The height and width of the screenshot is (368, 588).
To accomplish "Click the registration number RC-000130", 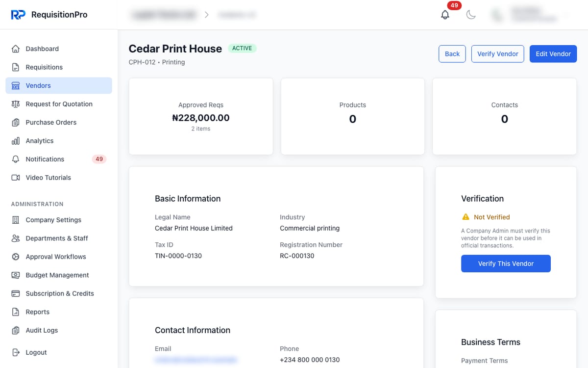I will 297,256.
